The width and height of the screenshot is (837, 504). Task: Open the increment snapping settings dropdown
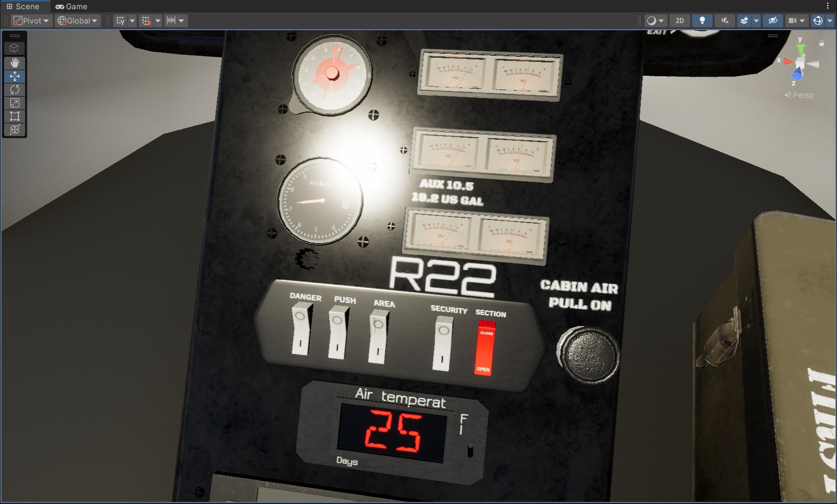(176, 20)
